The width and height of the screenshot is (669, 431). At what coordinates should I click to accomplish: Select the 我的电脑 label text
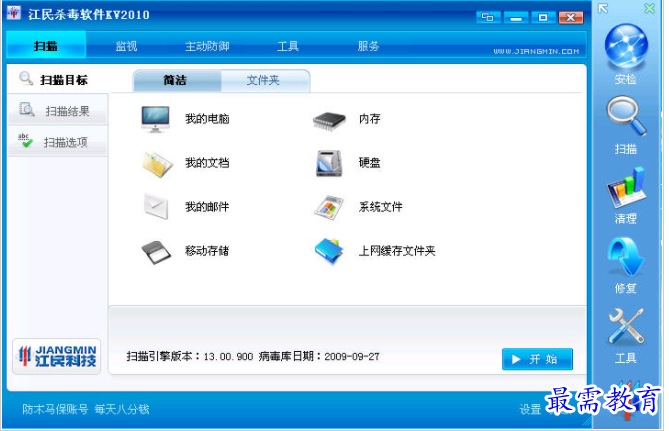click(x=207, y=119)
